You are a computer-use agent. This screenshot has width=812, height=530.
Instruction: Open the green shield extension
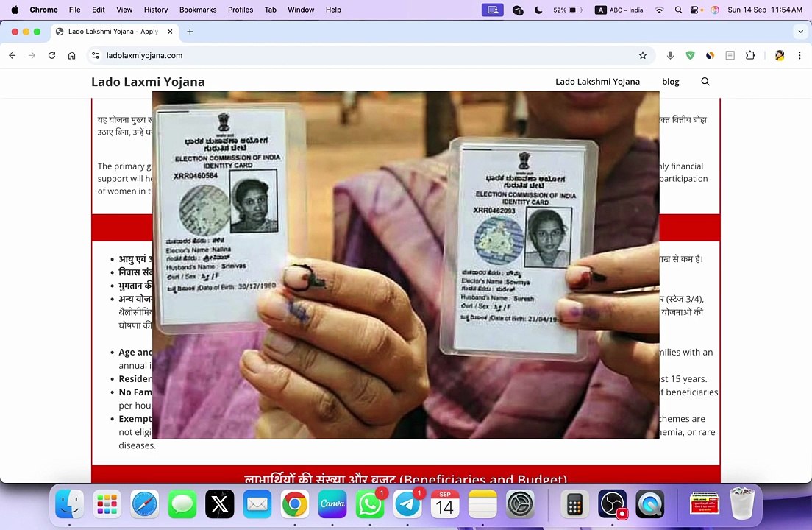(690, 55)
